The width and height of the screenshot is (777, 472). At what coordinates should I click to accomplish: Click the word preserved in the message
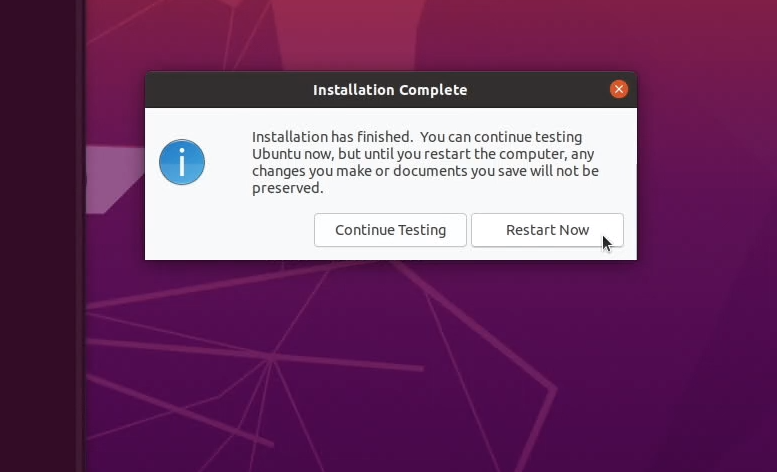pyautogui.click(x=287, y=188)
